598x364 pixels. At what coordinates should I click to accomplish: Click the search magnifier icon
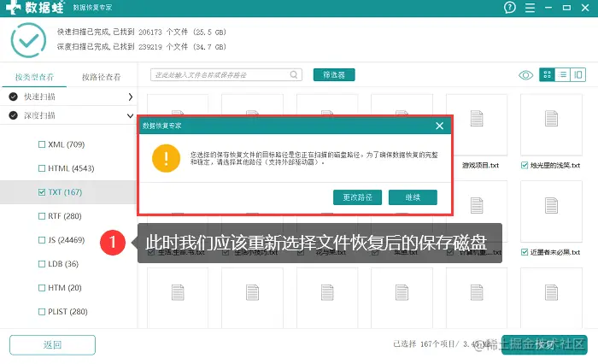[294, 75]
